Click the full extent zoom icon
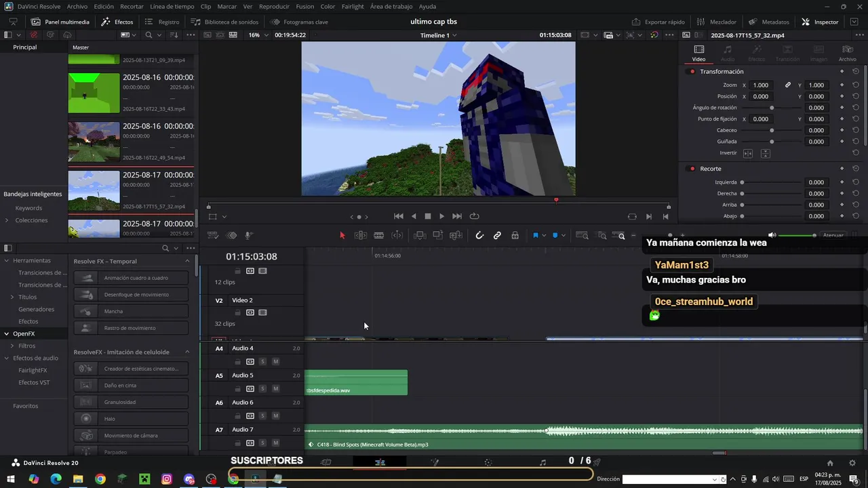This screenshot has width=868, height=488. (582, 235)
